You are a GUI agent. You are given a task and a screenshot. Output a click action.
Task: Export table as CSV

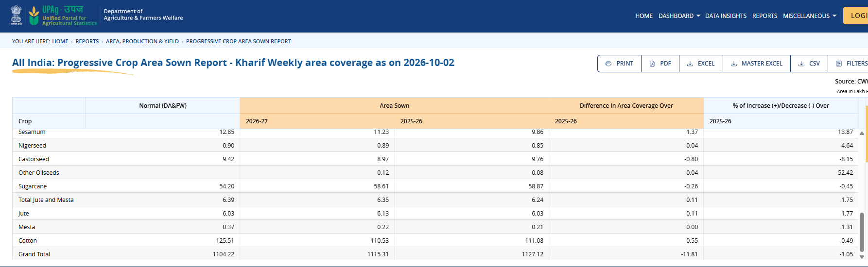(x=809, y=64)
